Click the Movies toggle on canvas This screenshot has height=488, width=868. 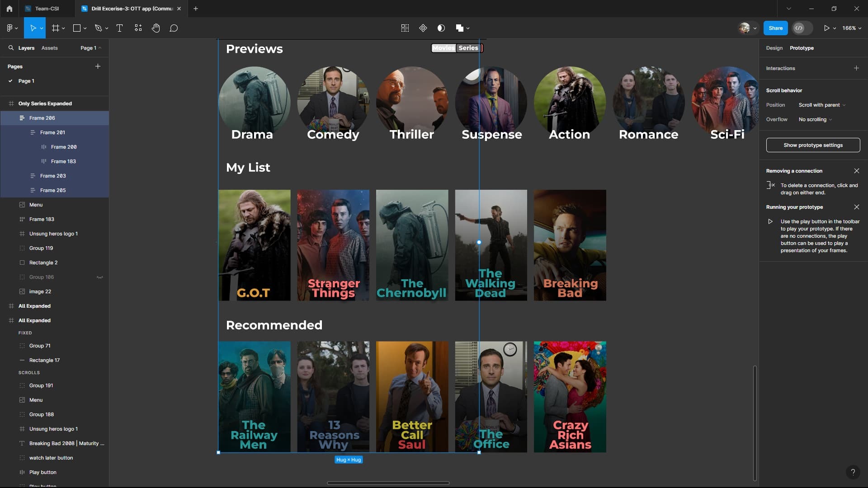coord(443,48)
